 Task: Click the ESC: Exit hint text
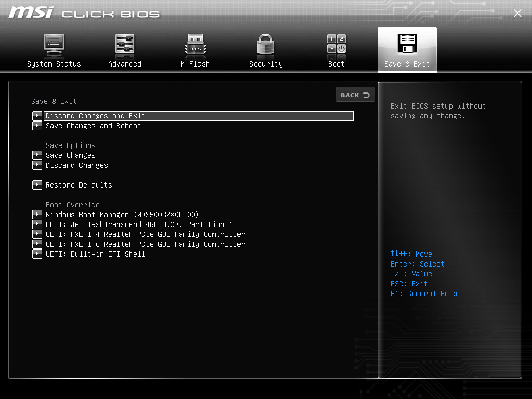[x=409, y=284]
